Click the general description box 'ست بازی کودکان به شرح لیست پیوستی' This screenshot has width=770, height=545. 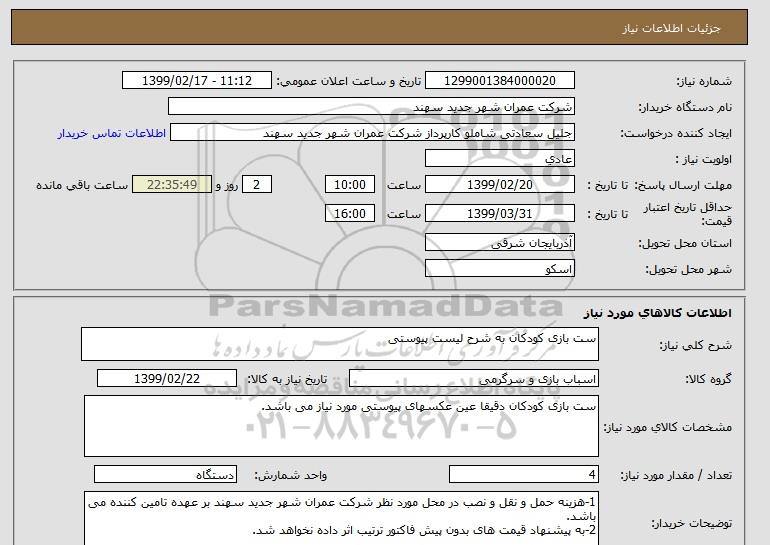(340, 344)
